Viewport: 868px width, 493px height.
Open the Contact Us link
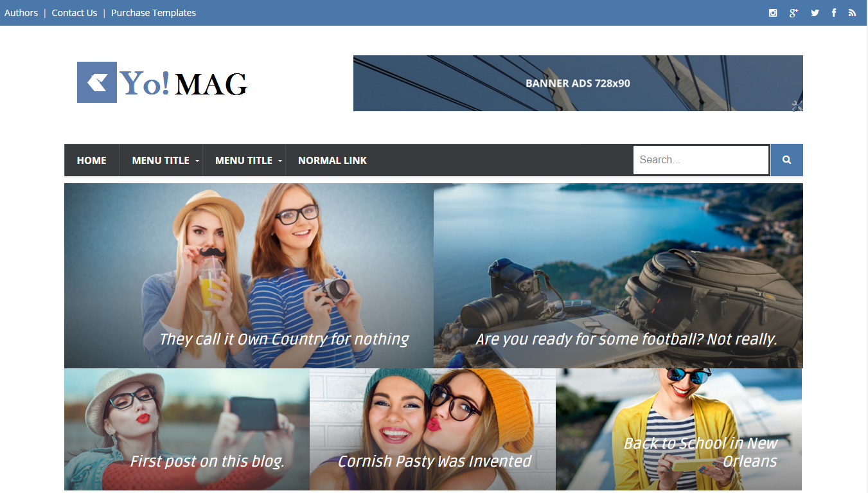[x=75, y=13]
